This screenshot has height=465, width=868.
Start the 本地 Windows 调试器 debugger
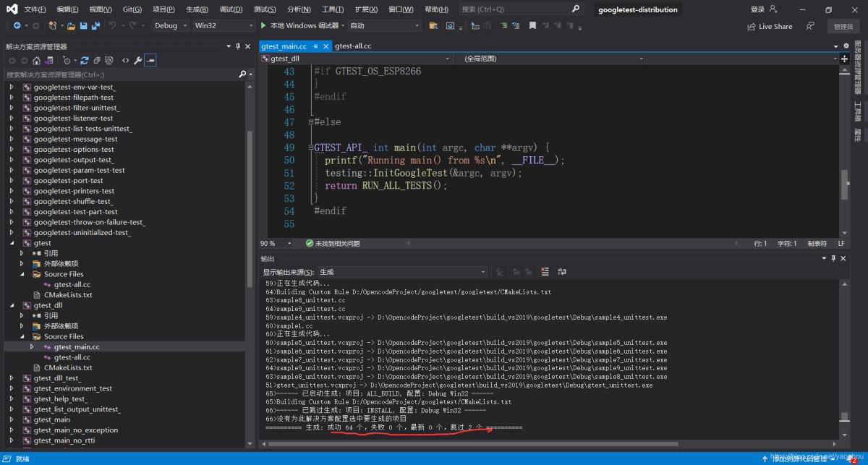point(299,25)
